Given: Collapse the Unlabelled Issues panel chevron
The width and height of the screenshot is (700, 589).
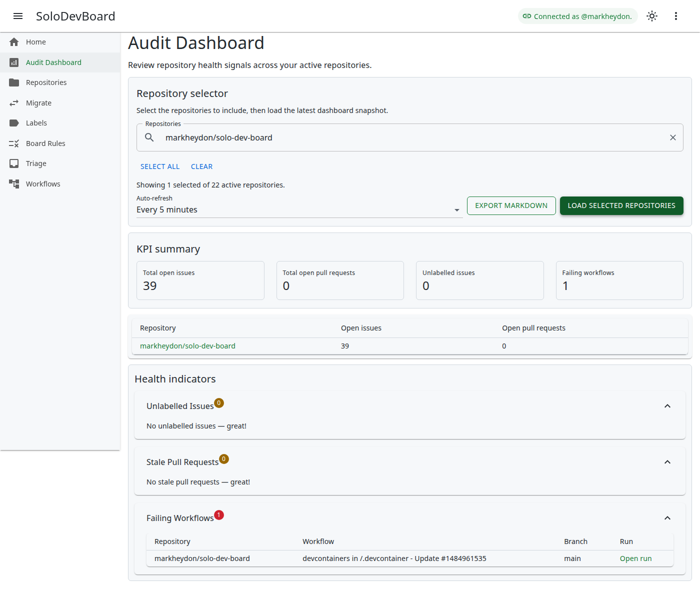Looking at the screenshot, I should 667,406.
